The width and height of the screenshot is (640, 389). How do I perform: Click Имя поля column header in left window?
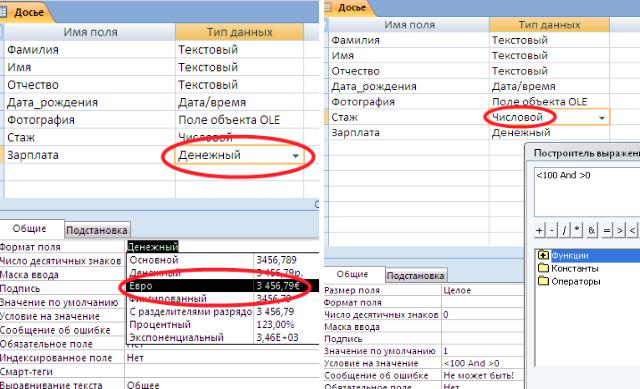pyautogui.click(x=90, y=32)
